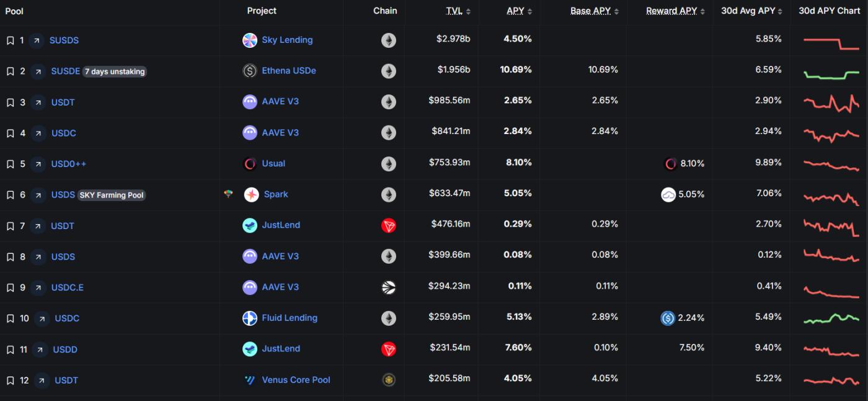The image size is (868, 401).
Task: Click the Venus Core Pool project logo
Action: tap(249, 380)
